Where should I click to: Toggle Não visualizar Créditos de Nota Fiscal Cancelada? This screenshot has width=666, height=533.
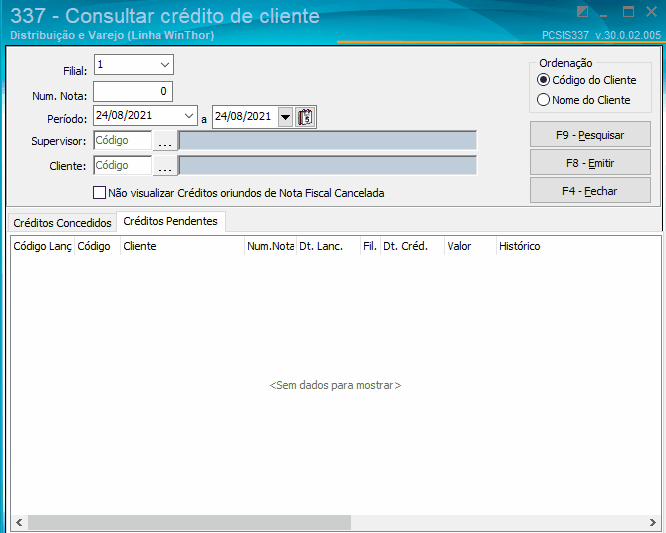coord(238,193)
